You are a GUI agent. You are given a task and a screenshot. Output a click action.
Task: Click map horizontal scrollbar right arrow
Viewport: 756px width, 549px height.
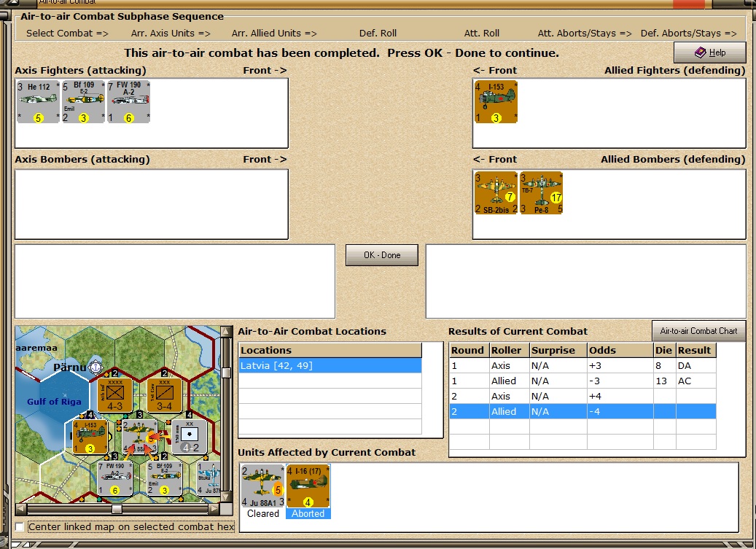click(x=214, y=508)
